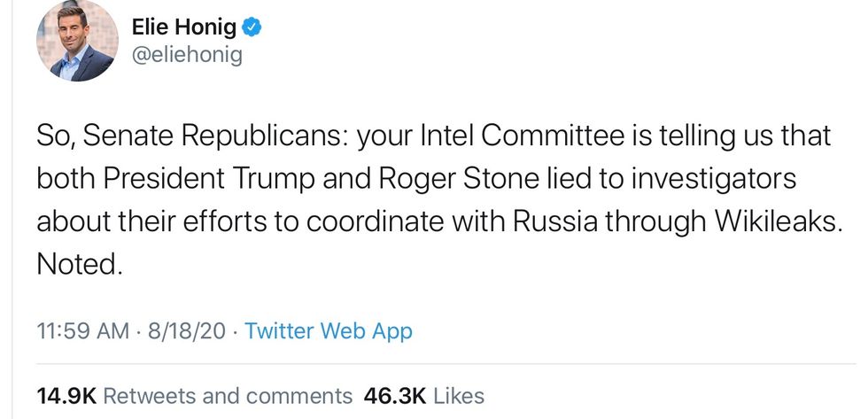Visit the @eliehonig handle link
This screenshot has height=419, width=868.
point(187,56)
